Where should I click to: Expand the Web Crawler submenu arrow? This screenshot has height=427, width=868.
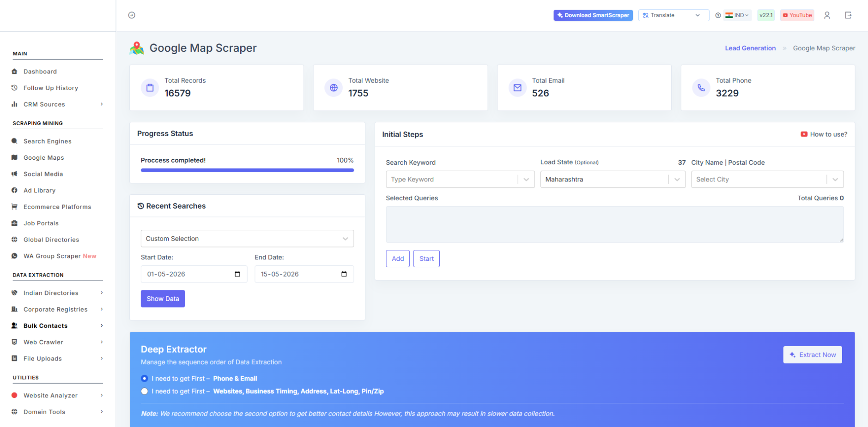point(102,342)
